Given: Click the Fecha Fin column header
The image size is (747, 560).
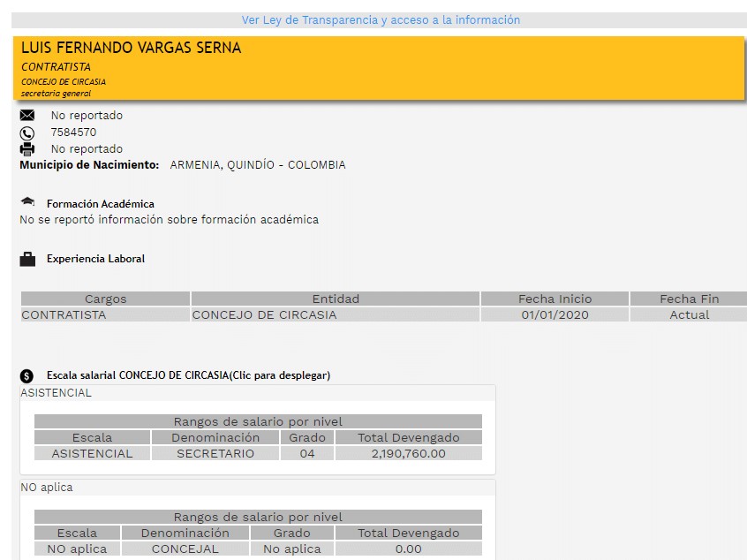Looking at the screenshot, I should coord(689,299).
